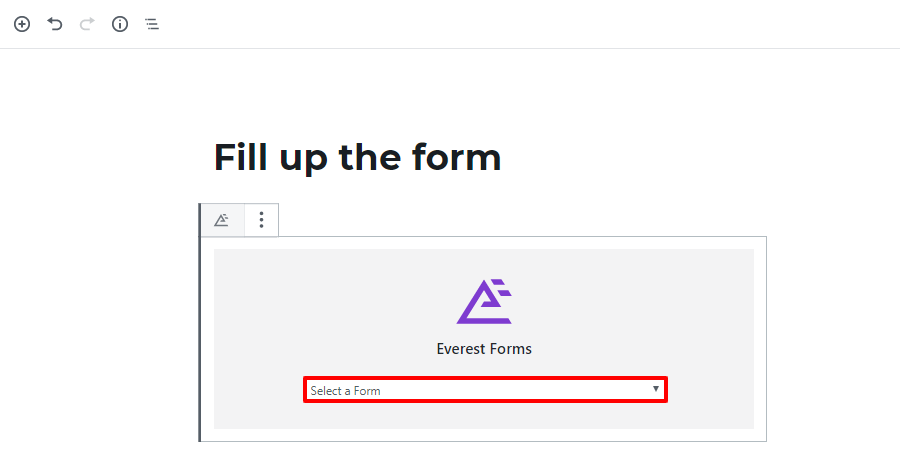Click the Fill up the form title

tap(357, 157)
